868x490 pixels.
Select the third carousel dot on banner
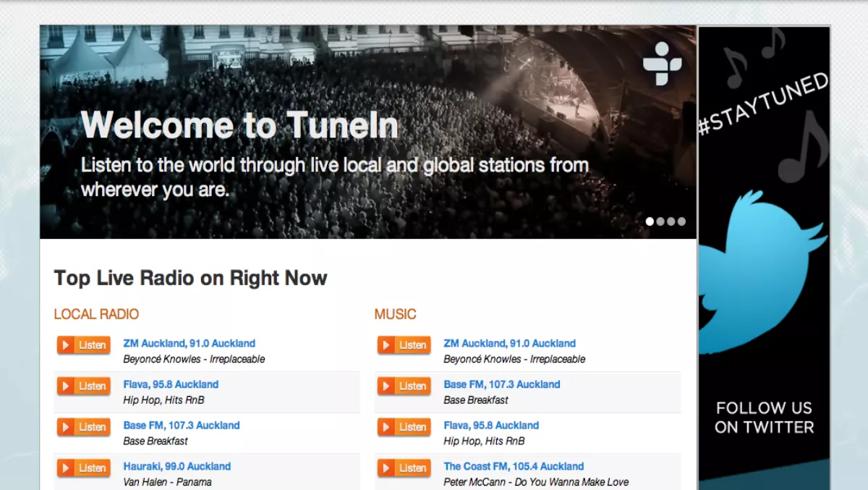[671, 221]
